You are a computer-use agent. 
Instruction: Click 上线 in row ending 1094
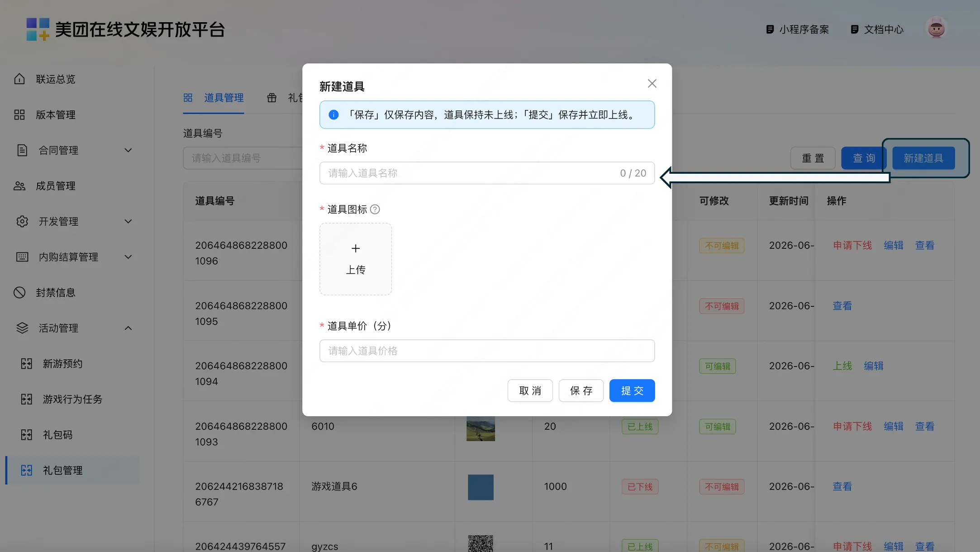[842, 366]
